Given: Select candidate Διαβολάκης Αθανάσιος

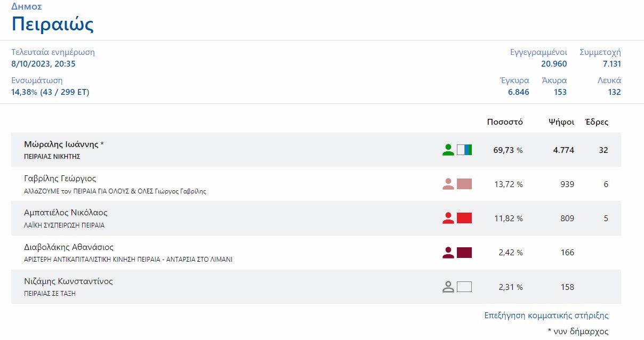Looking at the screenshot, I should tap(69, 247).
